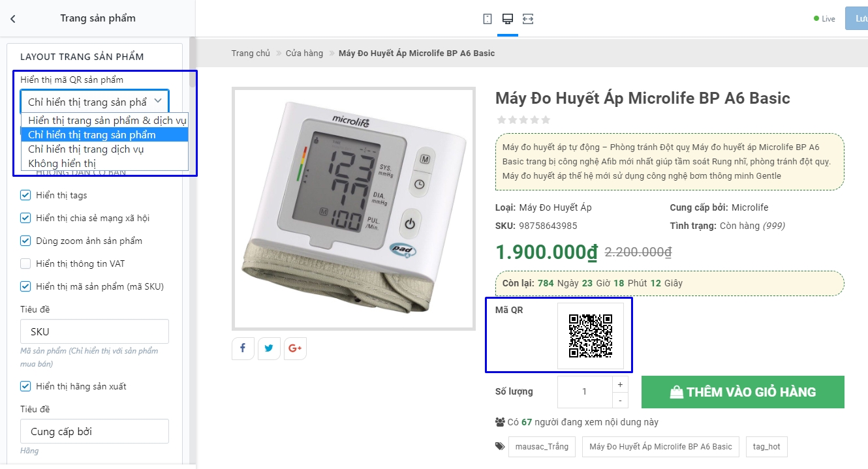Share product on Facebook icon
This screenshot has width=868, height=469.
[243, 348]
